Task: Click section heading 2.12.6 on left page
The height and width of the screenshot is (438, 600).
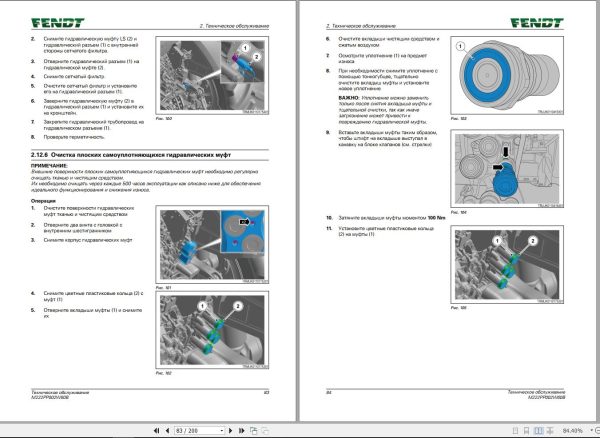Action: 131,155
